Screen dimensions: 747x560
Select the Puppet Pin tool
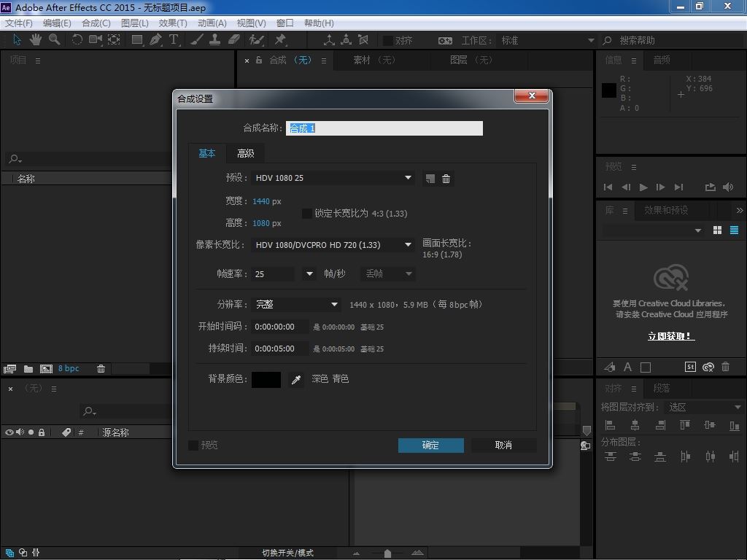[x=280, y=39]
